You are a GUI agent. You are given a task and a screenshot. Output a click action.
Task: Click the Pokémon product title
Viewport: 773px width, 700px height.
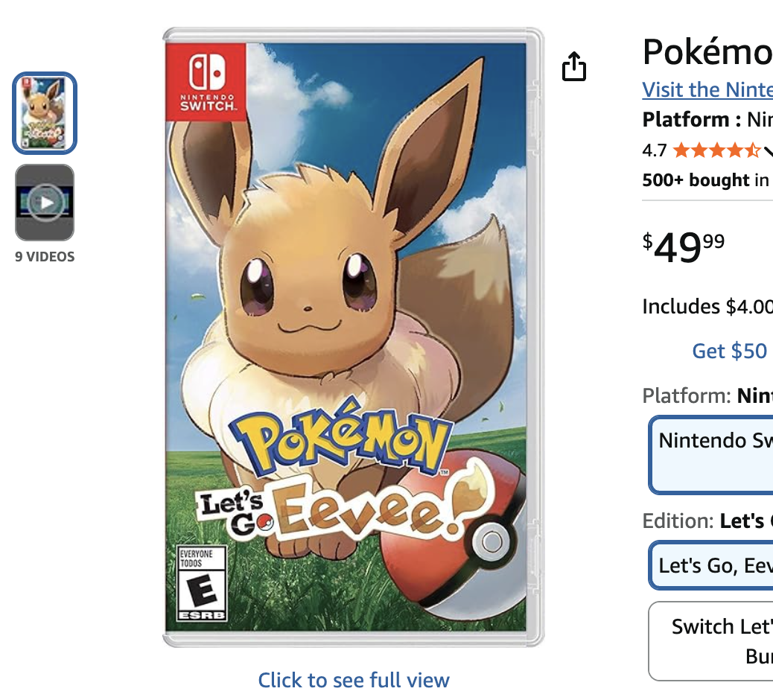click(x=707, y=52)
